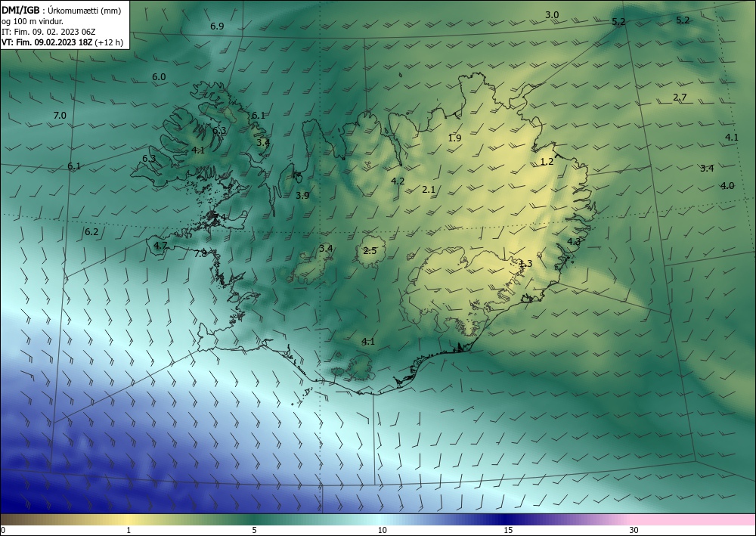Click the 4.0 value label
The height and width of the screenshot is (536, 756).
click(x=727, y=185)
